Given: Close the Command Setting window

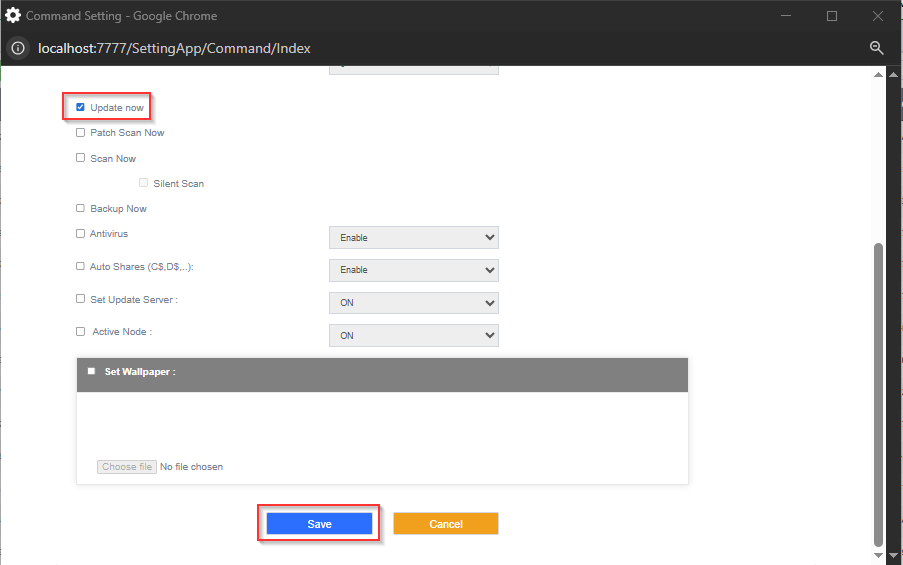Looking at the screenshot, I should pos(877,16).
